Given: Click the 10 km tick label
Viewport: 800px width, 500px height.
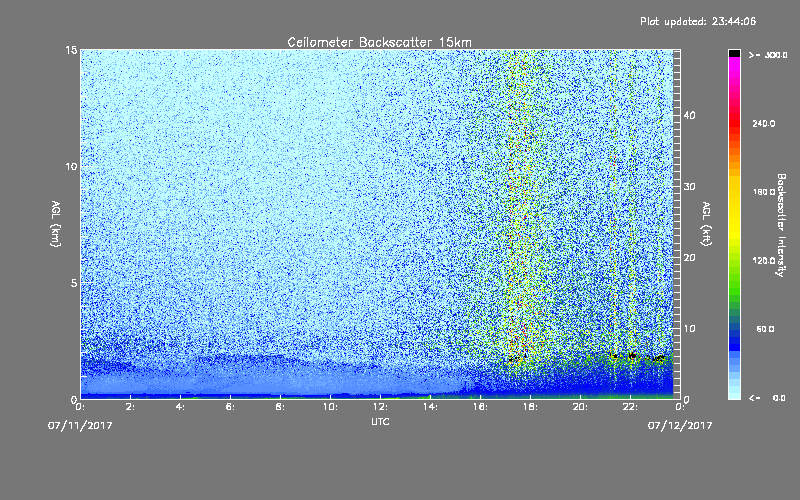Looking at the screenshot, I should 71,166.
